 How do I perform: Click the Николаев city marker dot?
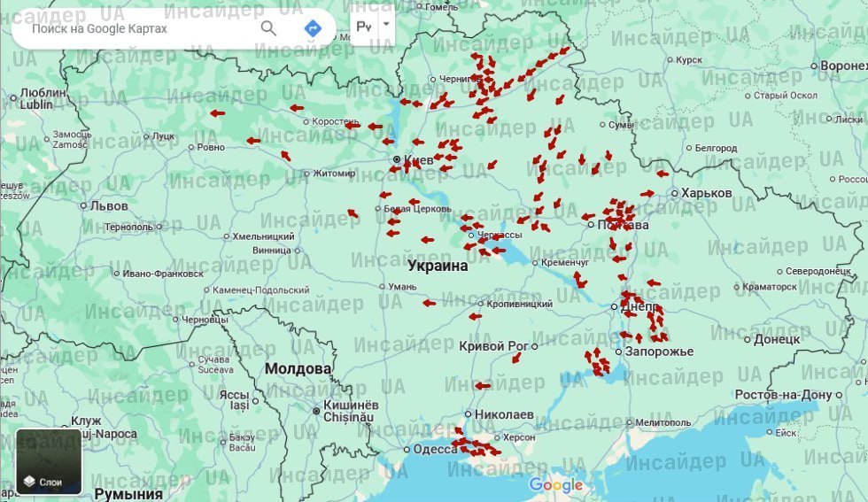468,414
